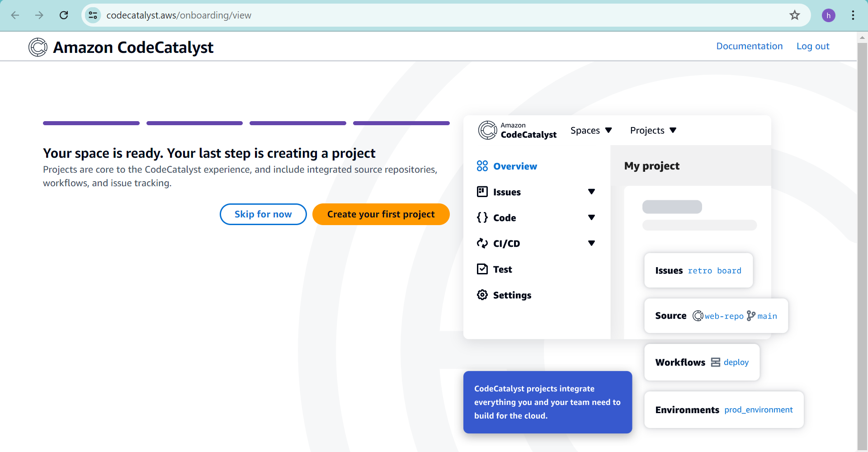Image resolution: width=868 pixels, height=452 pixels.
Task: Select the Test checkmark icon
Action: [x=482, y=269]
